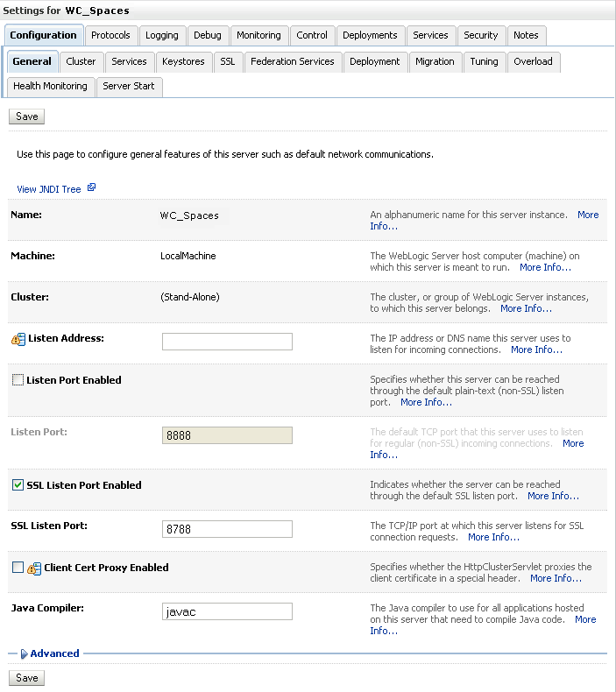
Task: Enable the Listen Port Enabled checkbox
Action: tap(18, 380)
